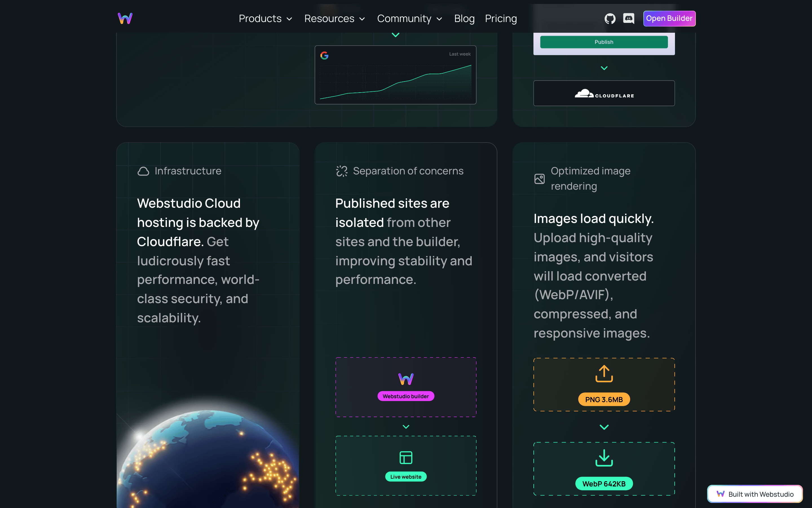Screen dimensions: 812x508
Task: Click the Last week label on chart
Action: [x=460, y=54]
